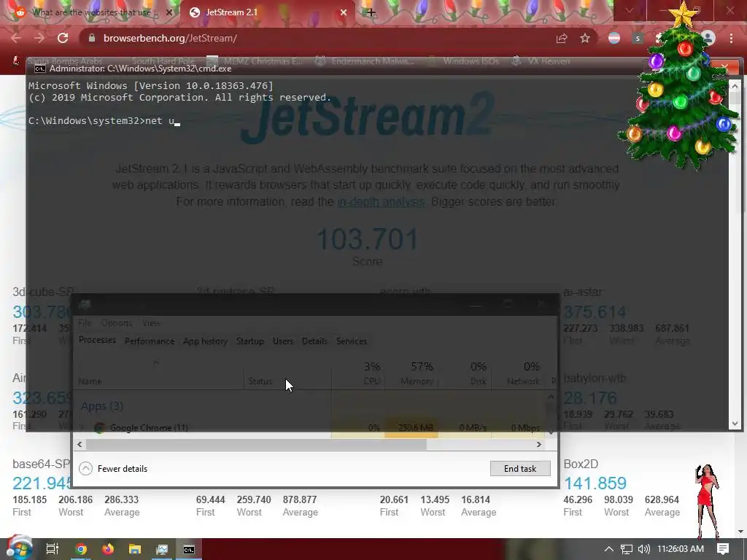Sort processes by Name column
Viewport: 747px width, 560px height.
click(x=158, y=374)
